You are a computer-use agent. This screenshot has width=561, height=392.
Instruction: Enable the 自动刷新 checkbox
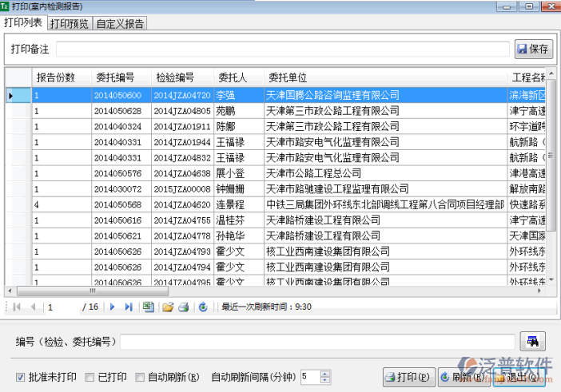141,377
